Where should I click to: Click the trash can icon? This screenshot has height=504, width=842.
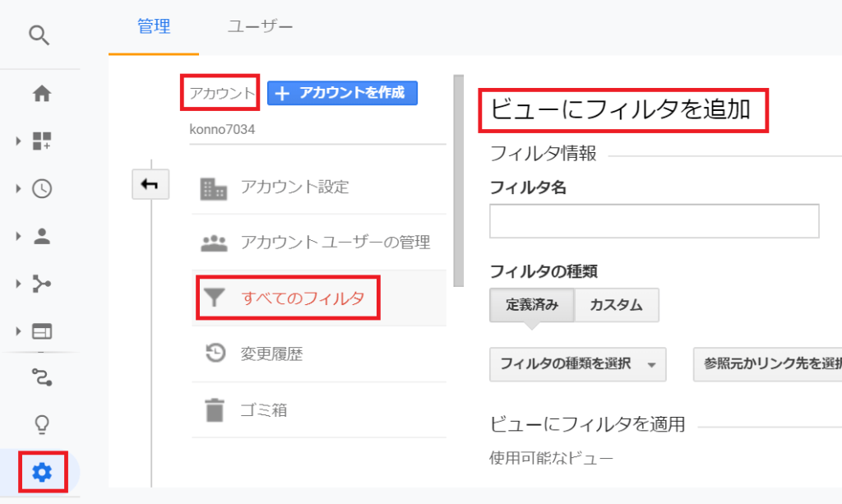pyautogui.click(x=215, y=409)
